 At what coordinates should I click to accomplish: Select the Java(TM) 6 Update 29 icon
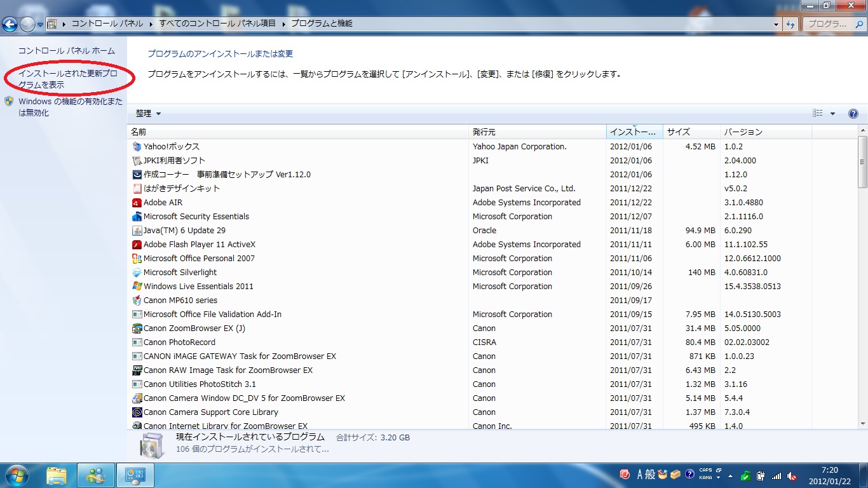[137, 231]
